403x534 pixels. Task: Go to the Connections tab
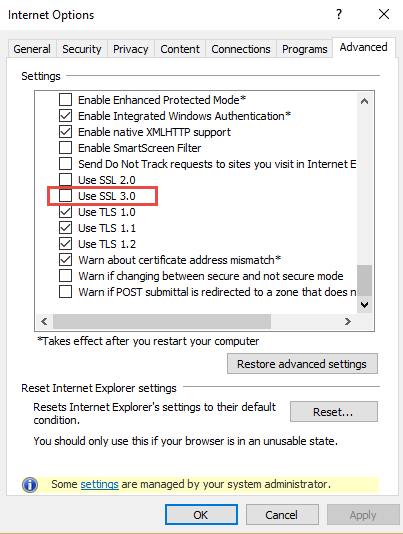pyautogui.click(x=241, y=49)
